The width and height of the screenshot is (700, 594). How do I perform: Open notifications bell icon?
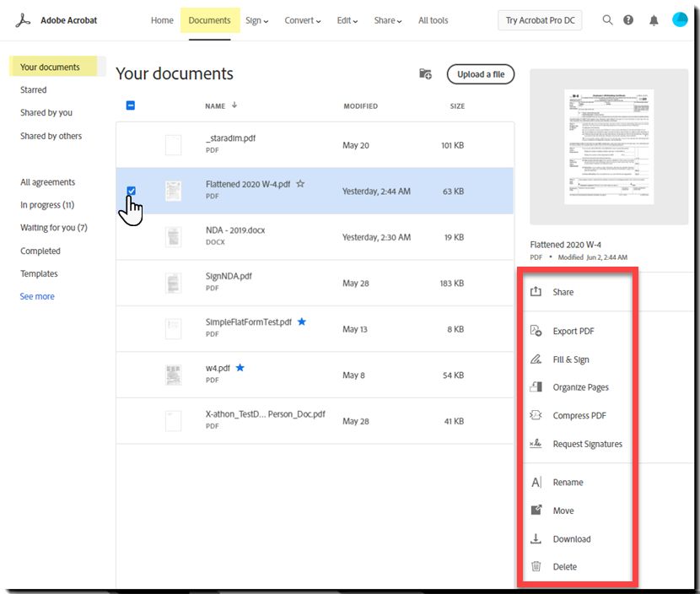[654, 20]
